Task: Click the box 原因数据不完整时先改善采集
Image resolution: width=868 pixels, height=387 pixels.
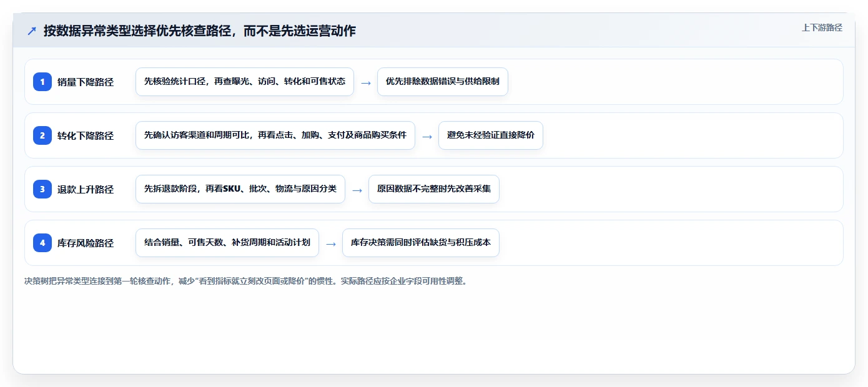Action: pyautogui.click(x=434, y=189)
